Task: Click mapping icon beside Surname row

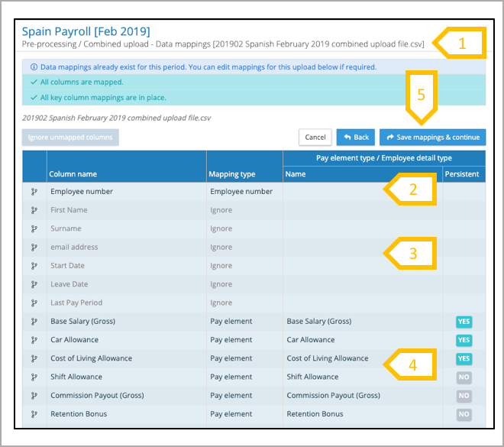Action: click(x=34, y=228)
